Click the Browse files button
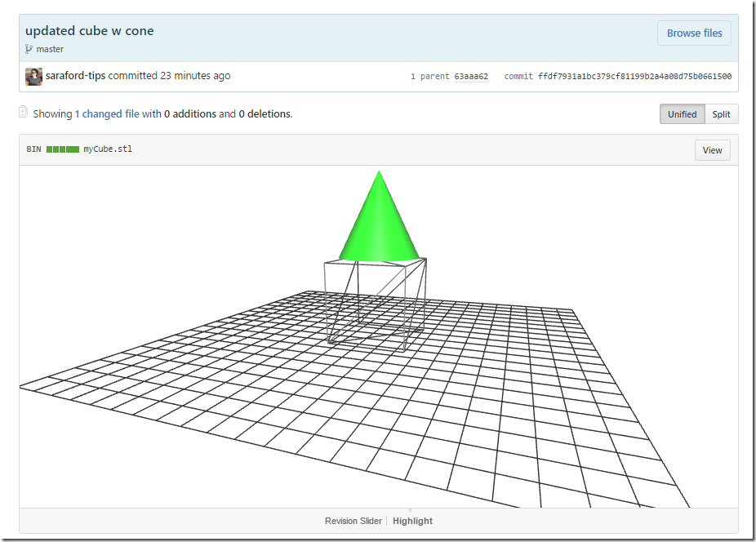This screenshot has width=756, height=542. point(693,33)
